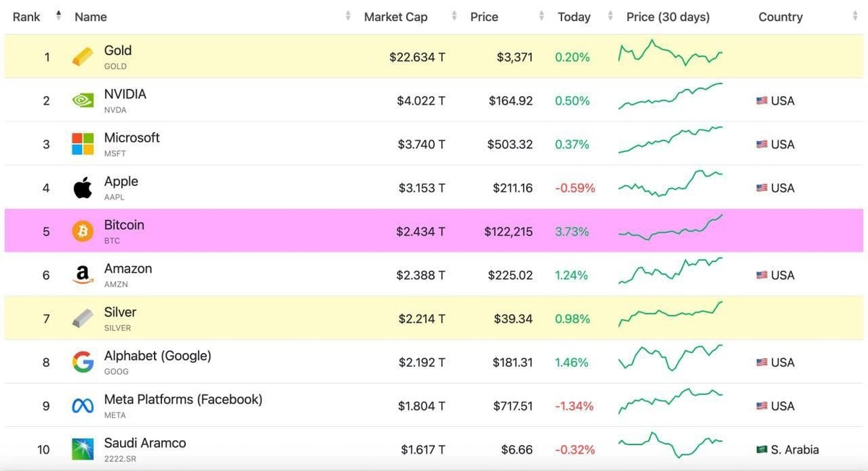The width and height of the screenshot is (868, 471).
Task: Click the Silver bar icon
Action: pos(82,318)
